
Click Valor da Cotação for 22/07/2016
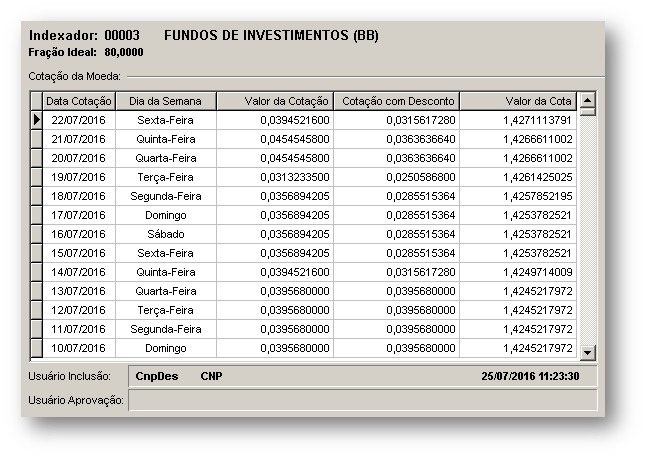(275, 120)
